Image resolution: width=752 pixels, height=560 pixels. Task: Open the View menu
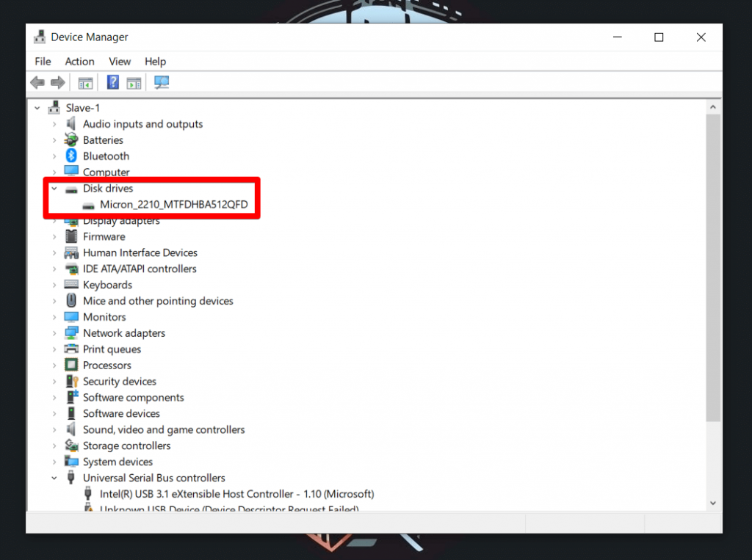pyautogui.click(x=119, y=61)
